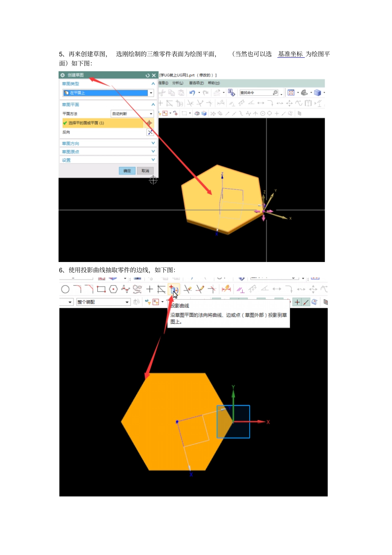
Task: Click the 反向 reverse direction icon
Action: coord(150,132)
